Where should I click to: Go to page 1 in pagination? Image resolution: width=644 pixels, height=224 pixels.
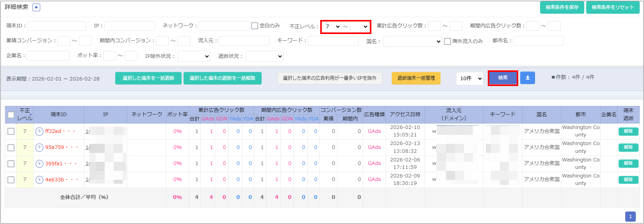(630, 217)
